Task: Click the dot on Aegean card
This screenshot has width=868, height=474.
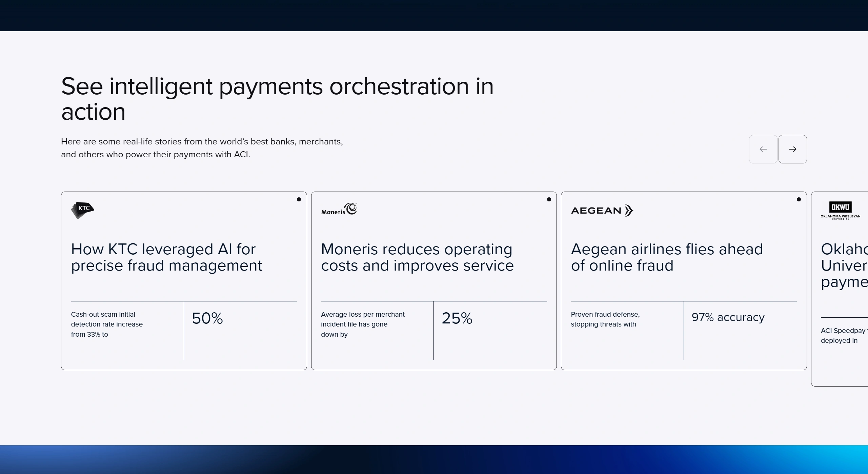Action: (x=799, y=199)
